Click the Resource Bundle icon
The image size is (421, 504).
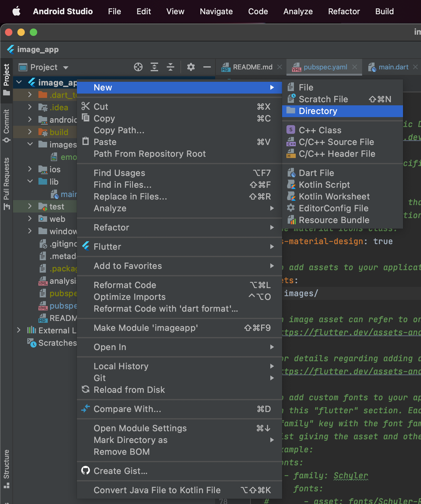click(291, 220)
